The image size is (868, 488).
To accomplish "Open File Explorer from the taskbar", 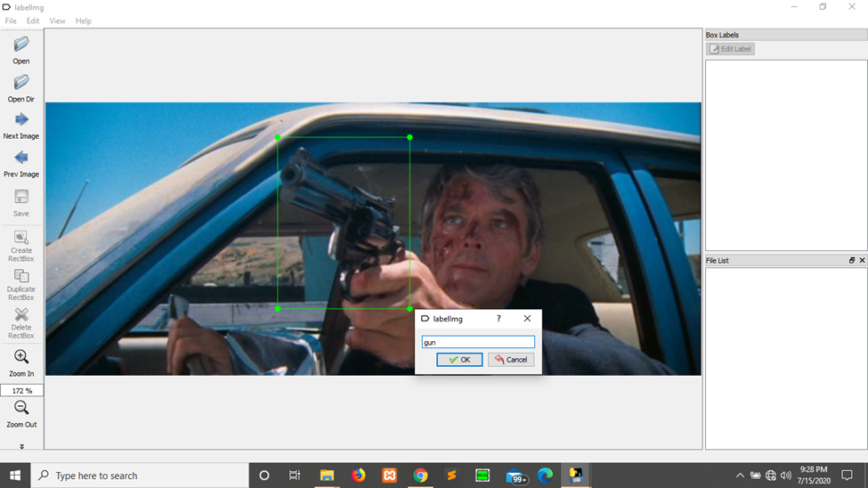I will [x=327, y=476].
